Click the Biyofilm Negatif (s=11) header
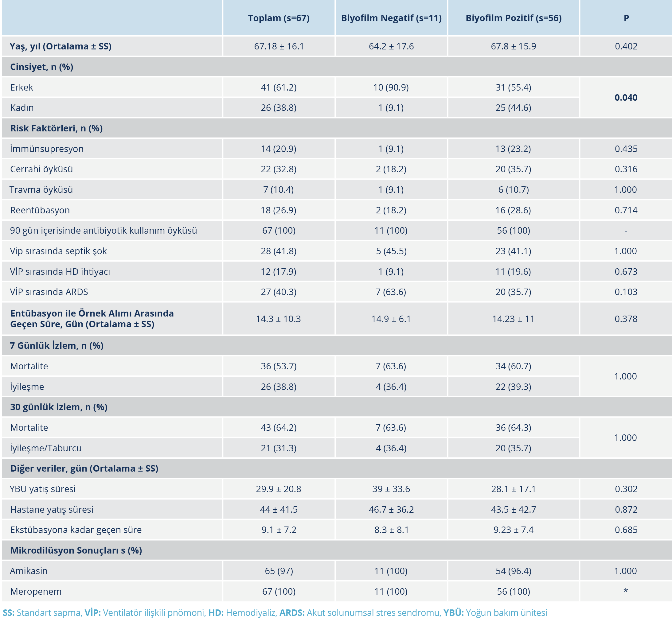Screen dimensions: 672x622 391,18
